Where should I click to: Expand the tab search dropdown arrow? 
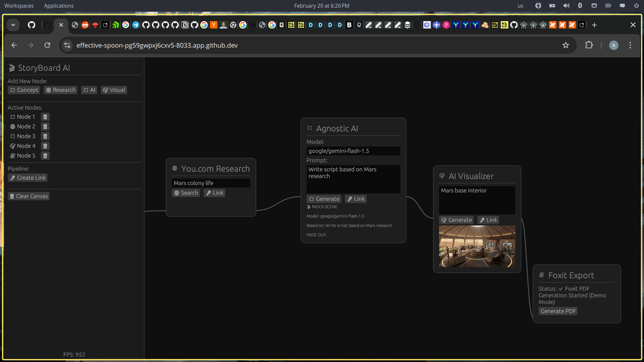pyautogui.click(x=13, y=25)
